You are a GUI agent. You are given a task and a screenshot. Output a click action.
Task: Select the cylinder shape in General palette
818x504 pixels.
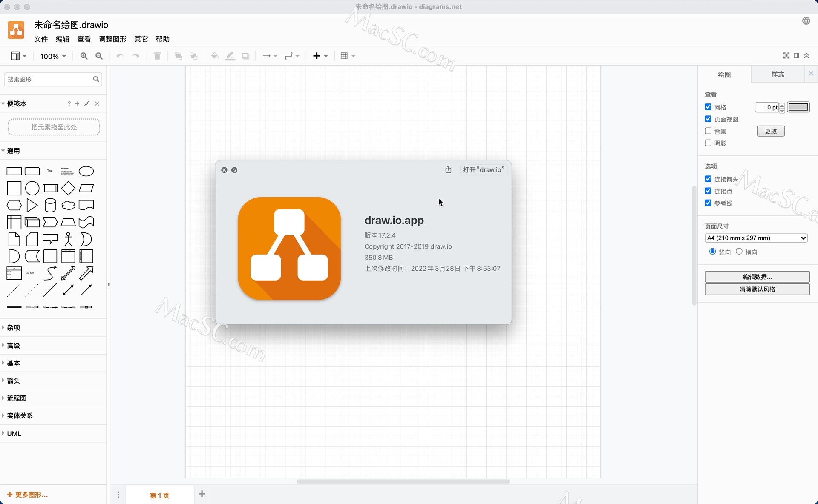coord(50,205)
